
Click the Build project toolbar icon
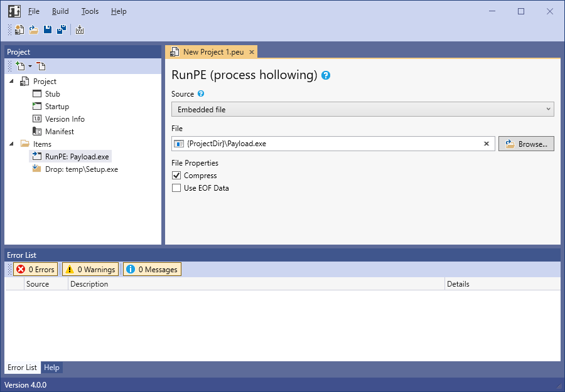(80, 29)
